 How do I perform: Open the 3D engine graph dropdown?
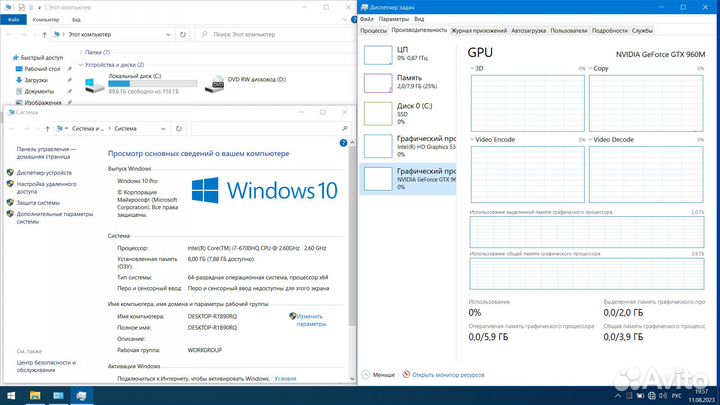(477, 69)
